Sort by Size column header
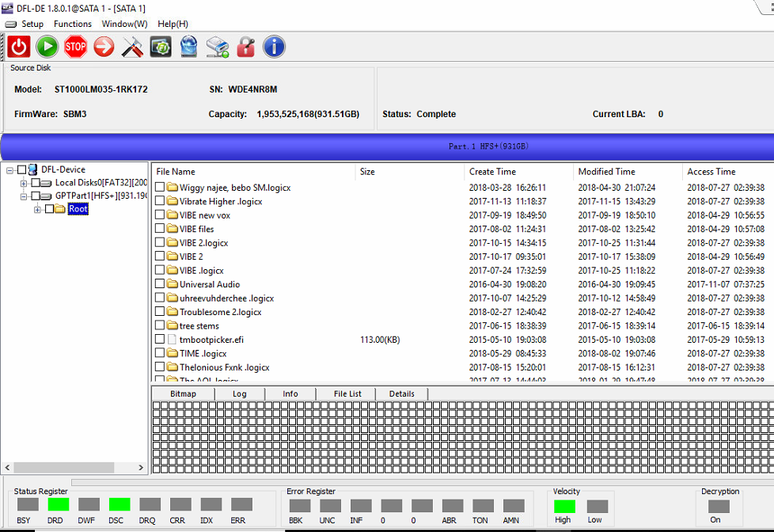774x532 pixels. 409,172
